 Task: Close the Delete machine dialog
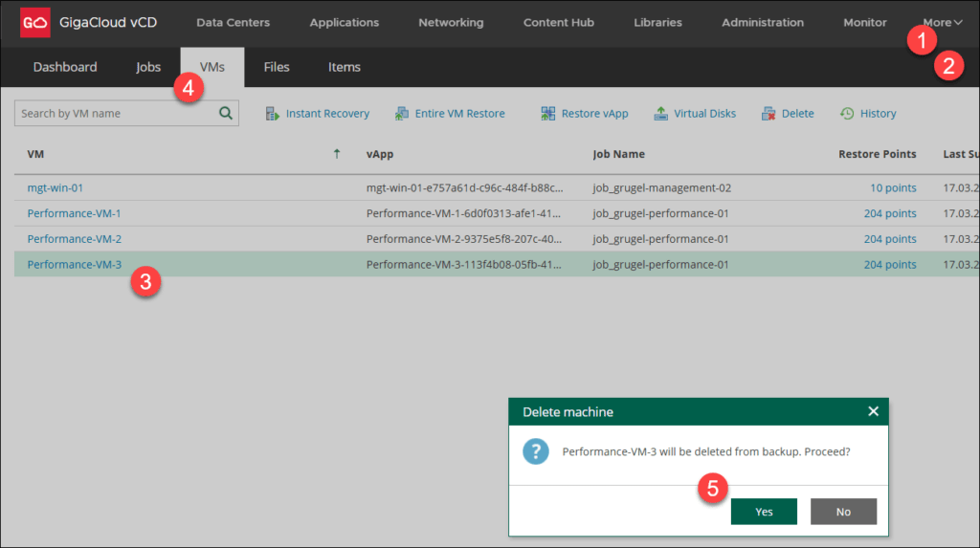click(x=873, y=411)
